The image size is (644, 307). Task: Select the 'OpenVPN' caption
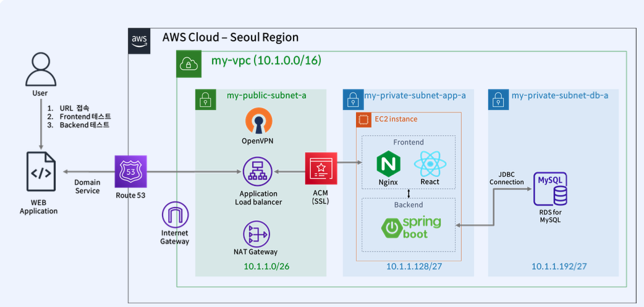tap(258, 141)
